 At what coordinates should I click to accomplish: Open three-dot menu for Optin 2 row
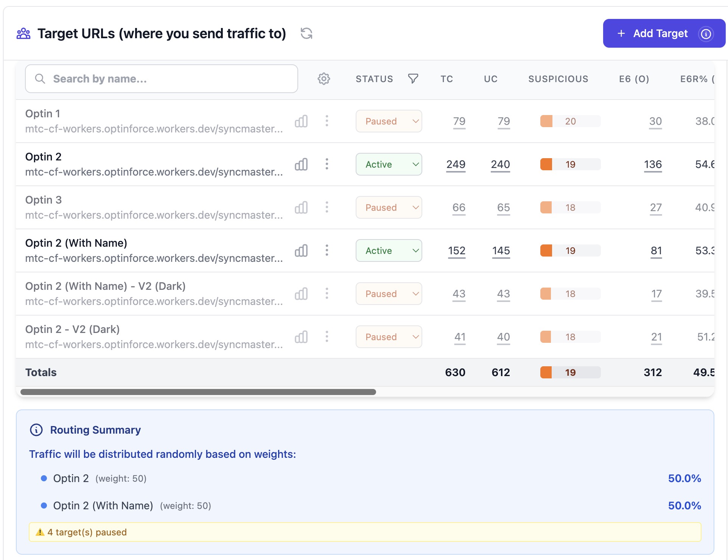click(x=327, y=164)
